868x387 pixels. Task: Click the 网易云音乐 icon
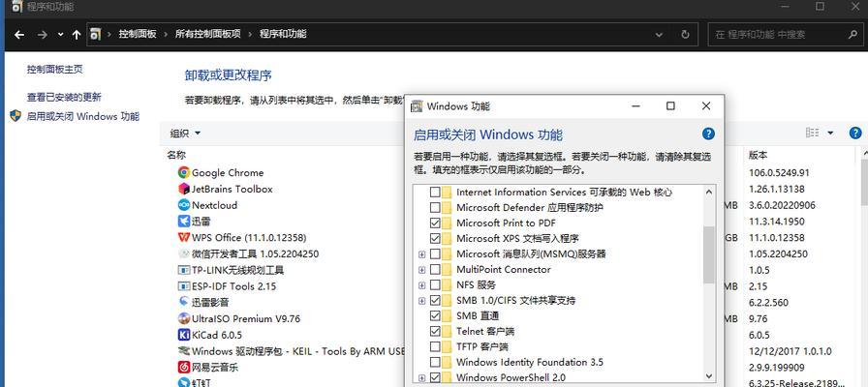click(184, 367)
